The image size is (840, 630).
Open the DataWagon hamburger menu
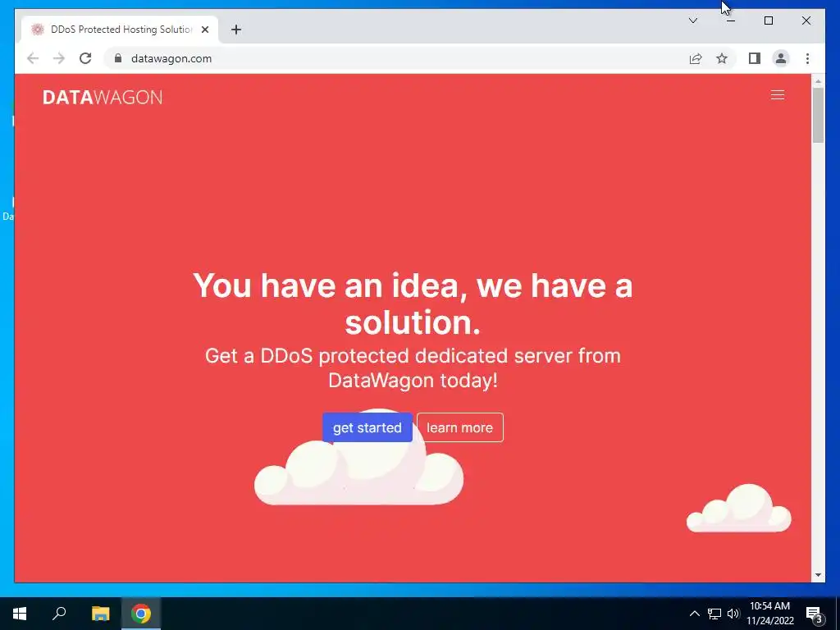(x=778, y=95)
